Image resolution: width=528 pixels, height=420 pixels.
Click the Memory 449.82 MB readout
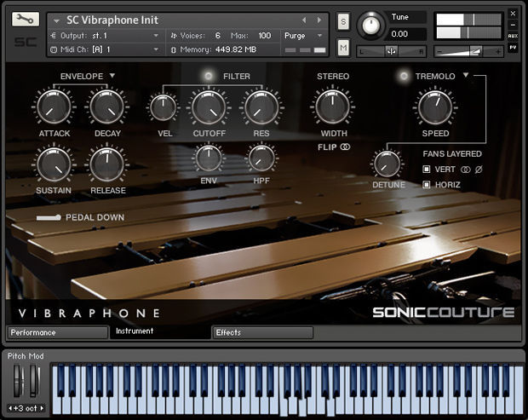[236, 49]
